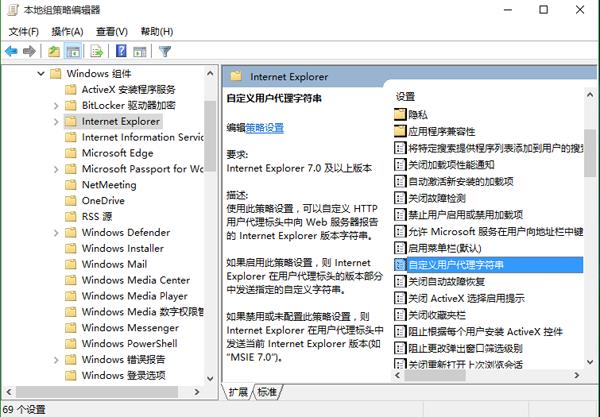Click the Forward arrow toolbar icon
The width and height of the screenshot is (600, 417).
(29, 51)
